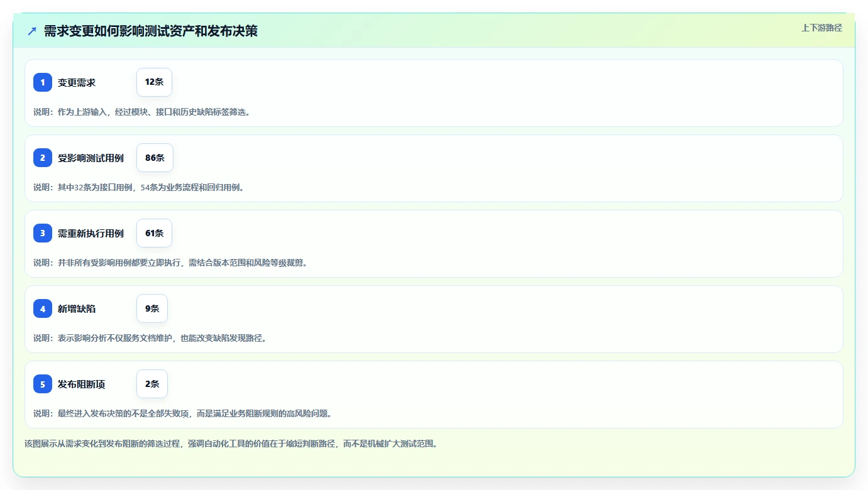Click the footer caption starting 该图展示
868x490 pixels.
pyautogui.click(x=231, y=444)
